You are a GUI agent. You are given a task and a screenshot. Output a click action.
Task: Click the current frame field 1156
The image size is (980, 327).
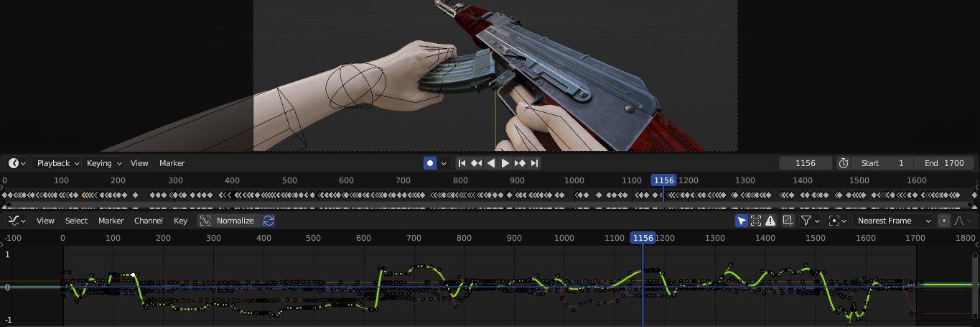tap(806, 163)
